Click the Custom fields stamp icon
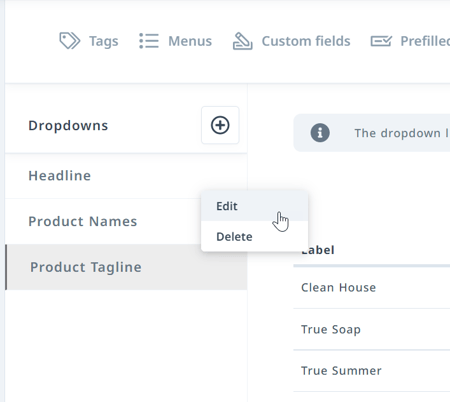450x402 pixels. (242, 41)
